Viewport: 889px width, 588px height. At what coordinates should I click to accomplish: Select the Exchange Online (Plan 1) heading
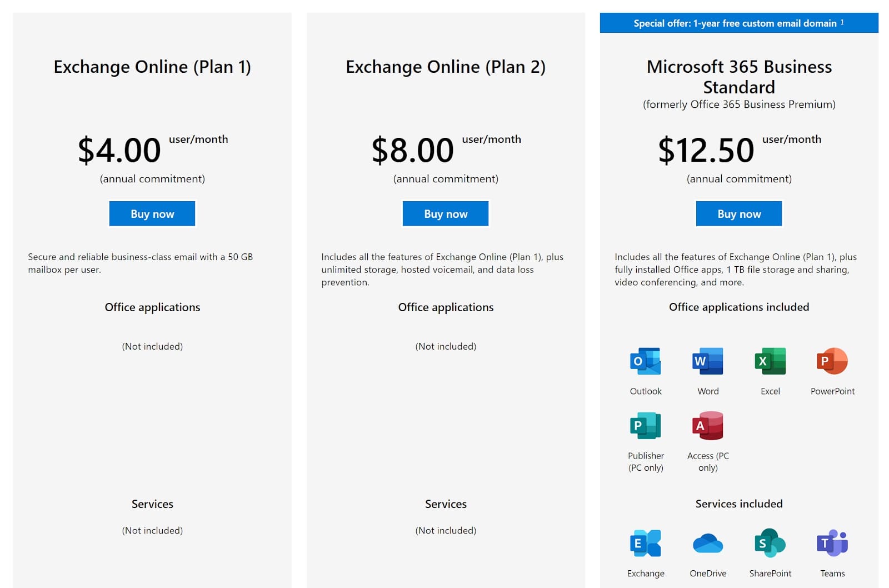point(152,67)
